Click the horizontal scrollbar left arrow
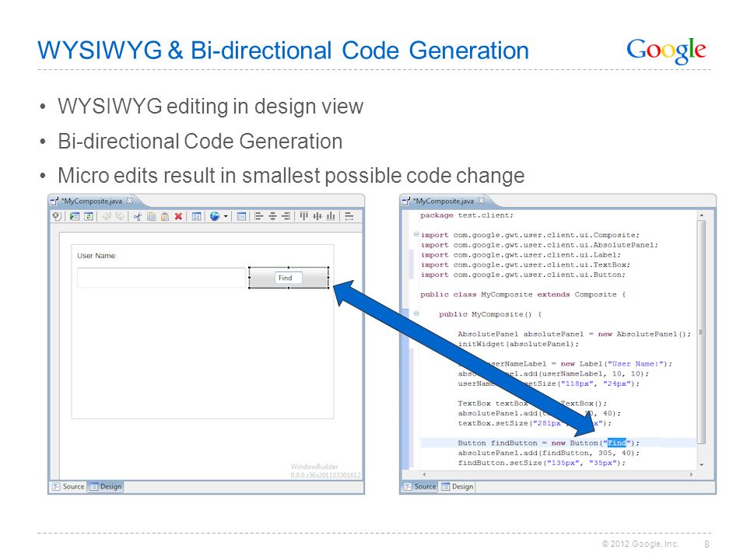Viewport: 747px width, 560px height. point(424,474)
